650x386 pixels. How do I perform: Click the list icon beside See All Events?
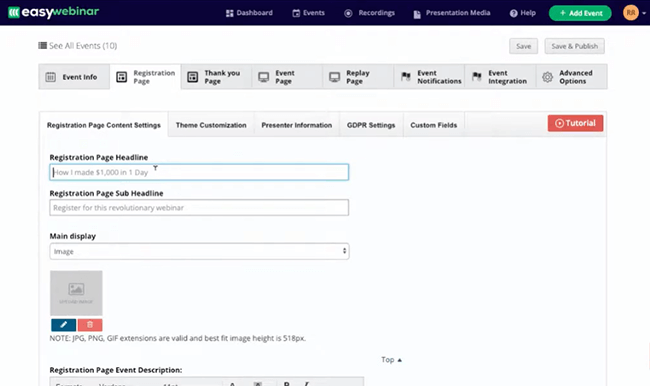(42, 45)
